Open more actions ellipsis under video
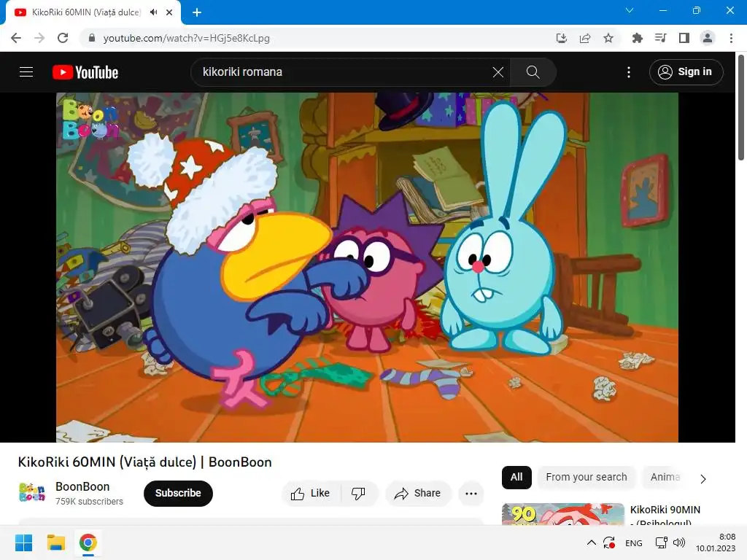The height and width of the screenshot is (560, 747). click(x=471, y=494)
